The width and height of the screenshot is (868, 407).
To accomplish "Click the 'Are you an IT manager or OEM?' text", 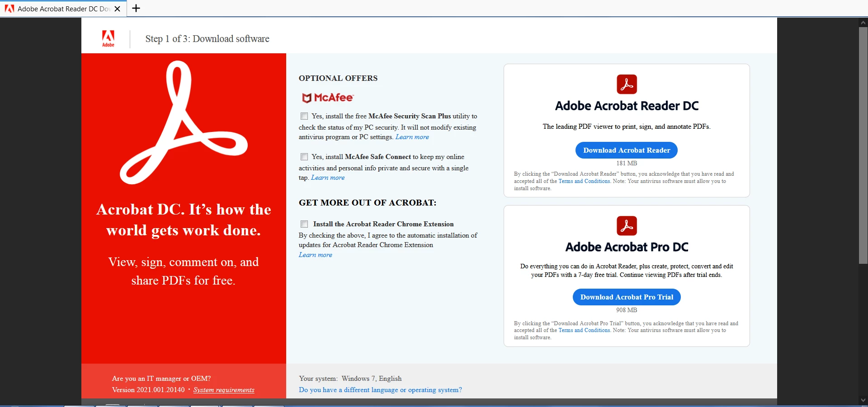I will click(161, 379).
